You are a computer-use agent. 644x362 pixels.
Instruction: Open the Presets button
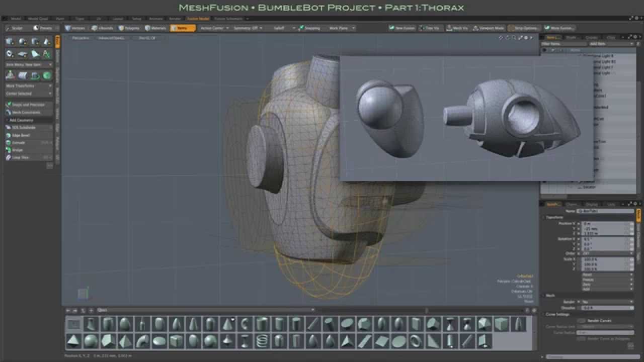coord(45,28)
